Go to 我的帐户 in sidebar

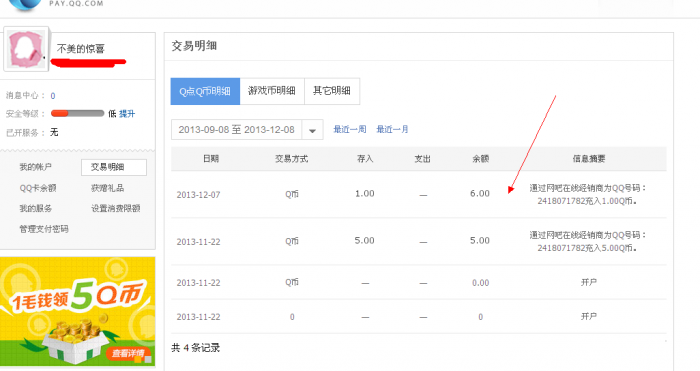pyautogui.click(x=35, y=167)
